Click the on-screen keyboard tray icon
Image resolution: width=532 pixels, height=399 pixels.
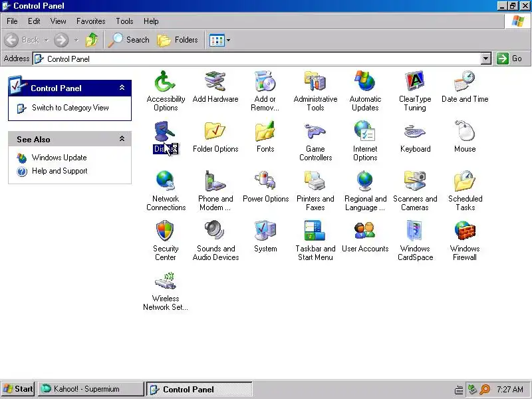(459, 390)
